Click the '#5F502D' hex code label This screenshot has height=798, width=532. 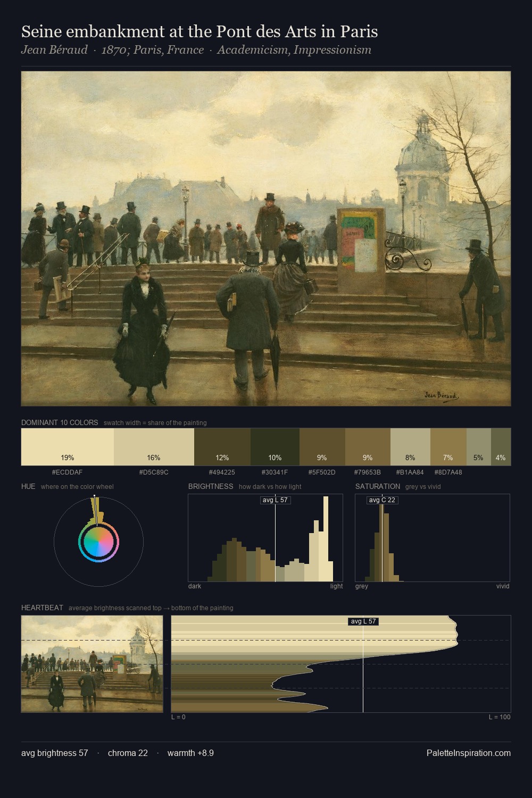322,472
